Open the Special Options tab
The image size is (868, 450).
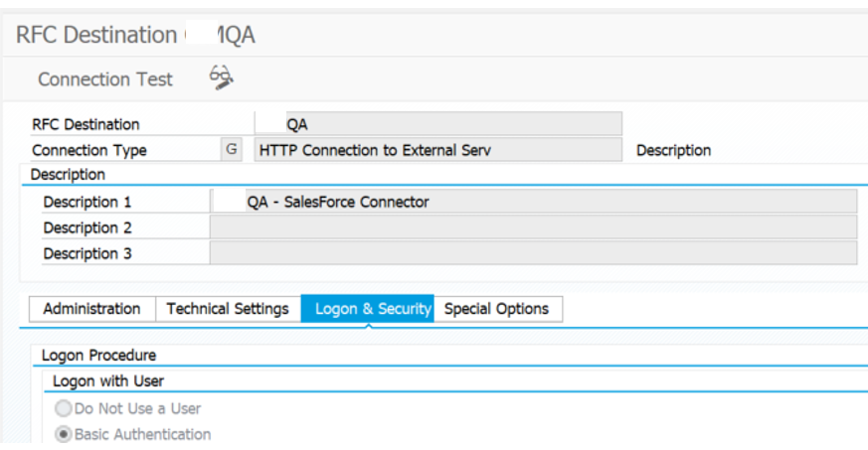[x=496, y=309]
